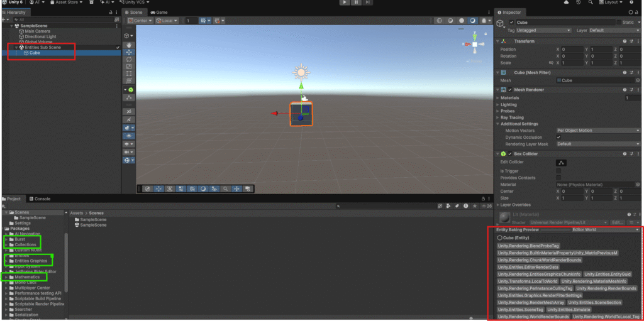Select the Hand view tool
The image size is (644, 321).
pos(129,45)
